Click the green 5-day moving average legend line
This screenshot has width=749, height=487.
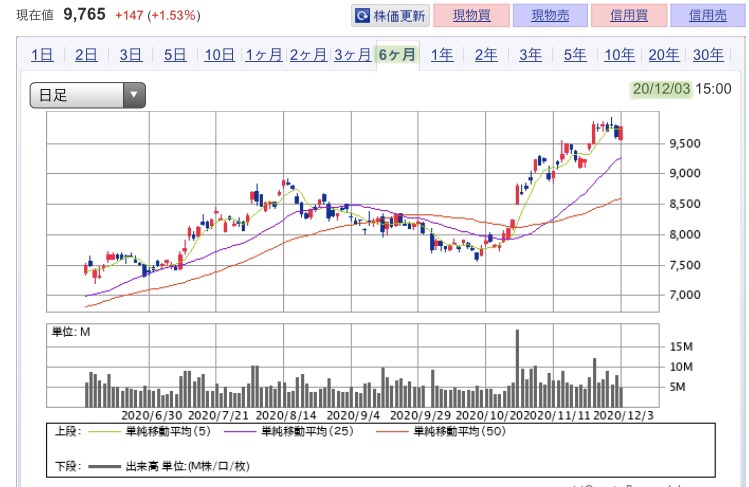click(103, 432)
